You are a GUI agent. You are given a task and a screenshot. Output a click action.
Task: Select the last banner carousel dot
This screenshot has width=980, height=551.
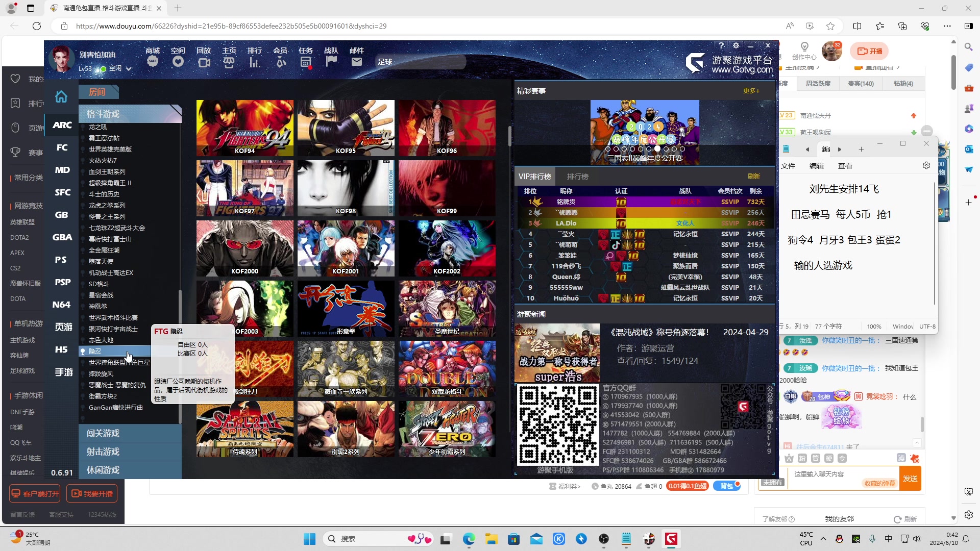tap(682, 149)
